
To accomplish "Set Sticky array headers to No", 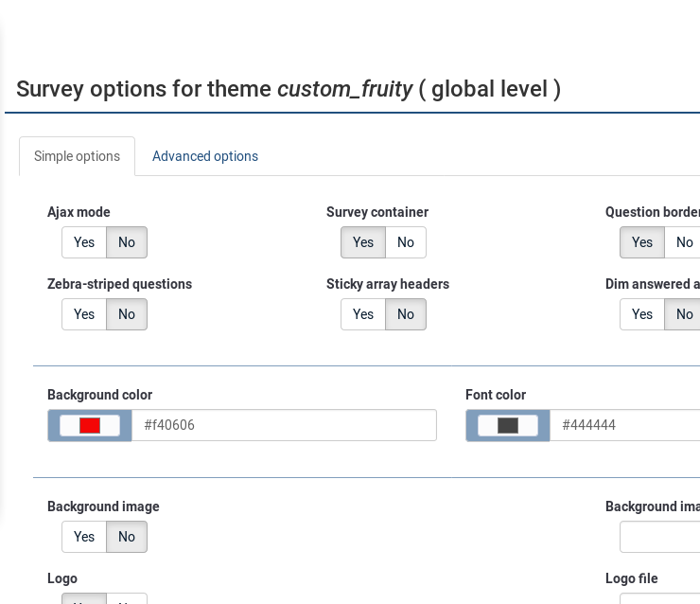I will pos(406,314).
